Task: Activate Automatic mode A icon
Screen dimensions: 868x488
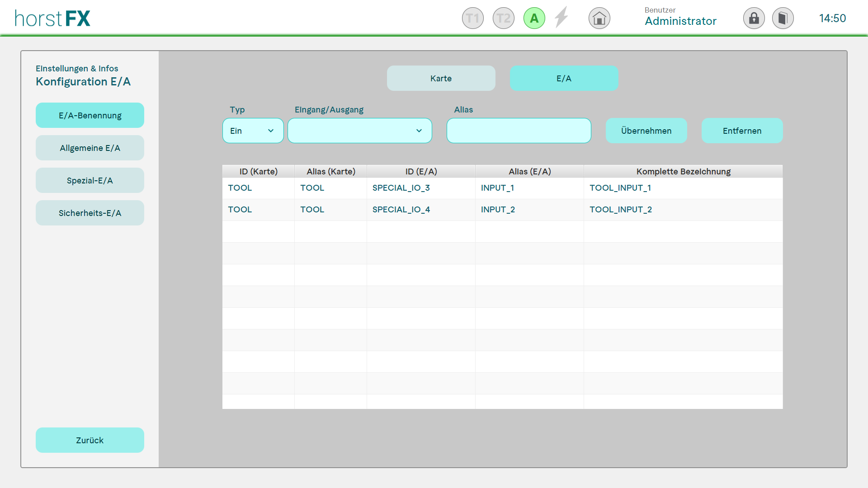Action: click(534, 19)
